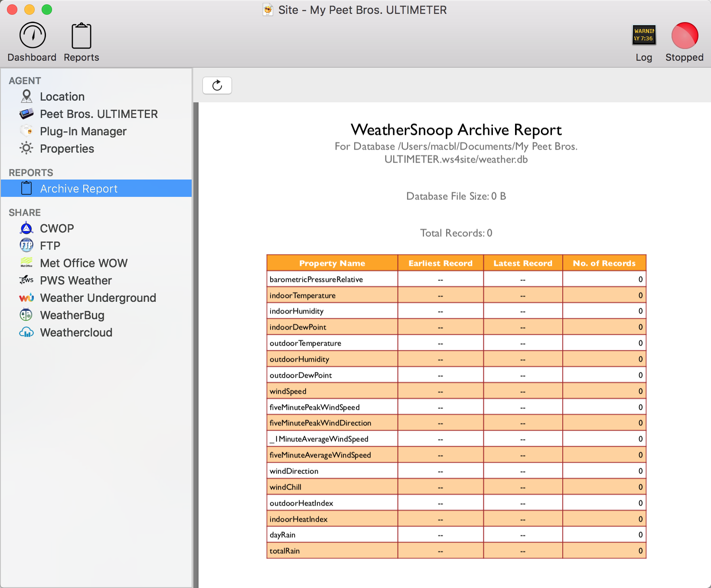
Task: Open the WeatherBug icon
Action: pos(26,315)
